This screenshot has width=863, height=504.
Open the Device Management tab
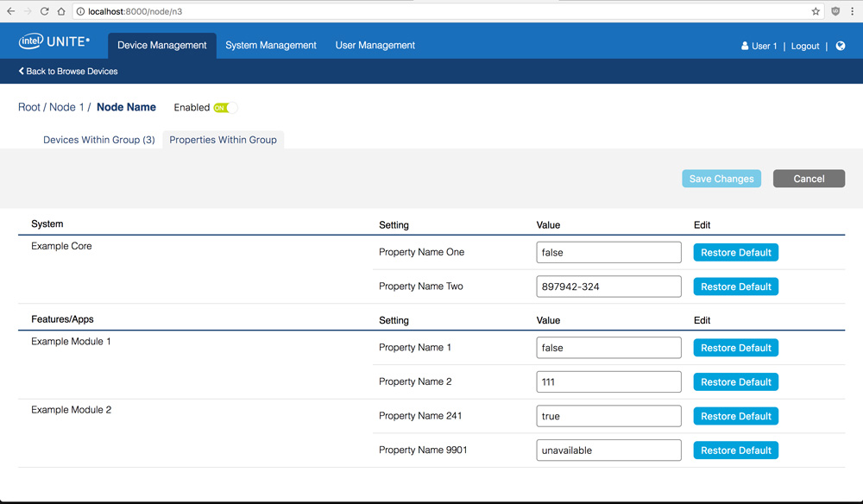tap(162, 45)
